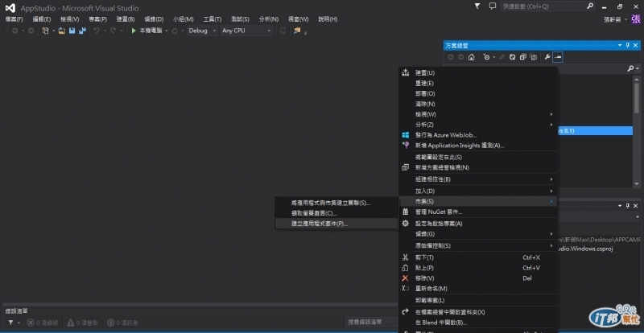Open the 工具(T) menu
The width and height of the screenshot is (644, 333).
[x=213, y=19]
